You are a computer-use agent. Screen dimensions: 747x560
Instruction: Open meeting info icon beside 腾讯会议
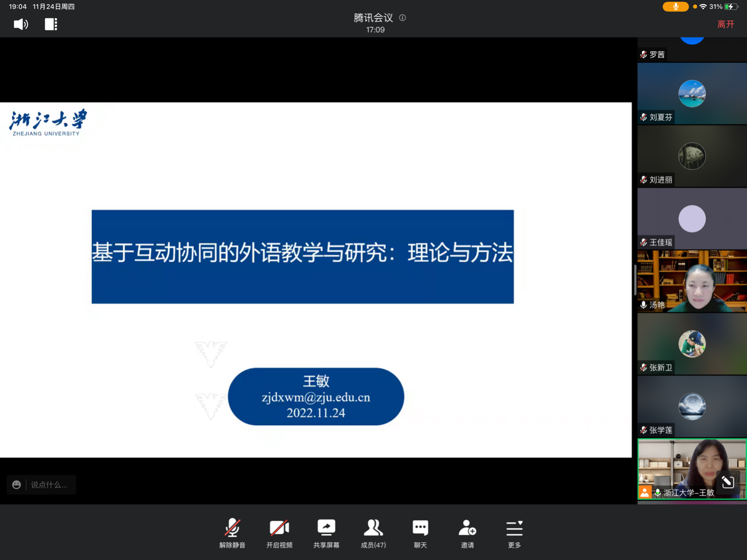(402, 18)
